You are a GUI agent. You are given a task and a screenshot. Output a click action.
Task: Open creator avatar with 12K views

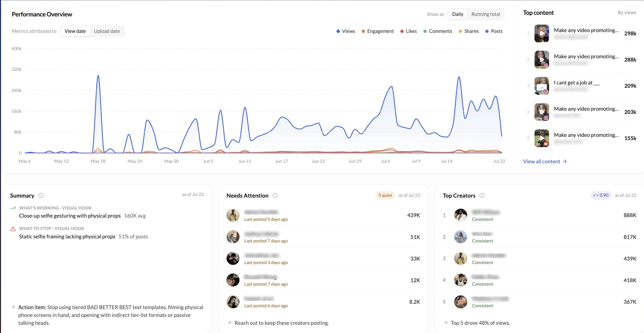pyautogui.click(x=233, y=280)
